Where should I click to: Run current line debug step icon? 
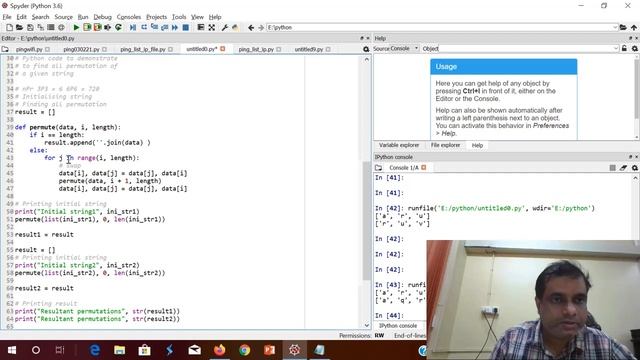[x=144, y=27]
